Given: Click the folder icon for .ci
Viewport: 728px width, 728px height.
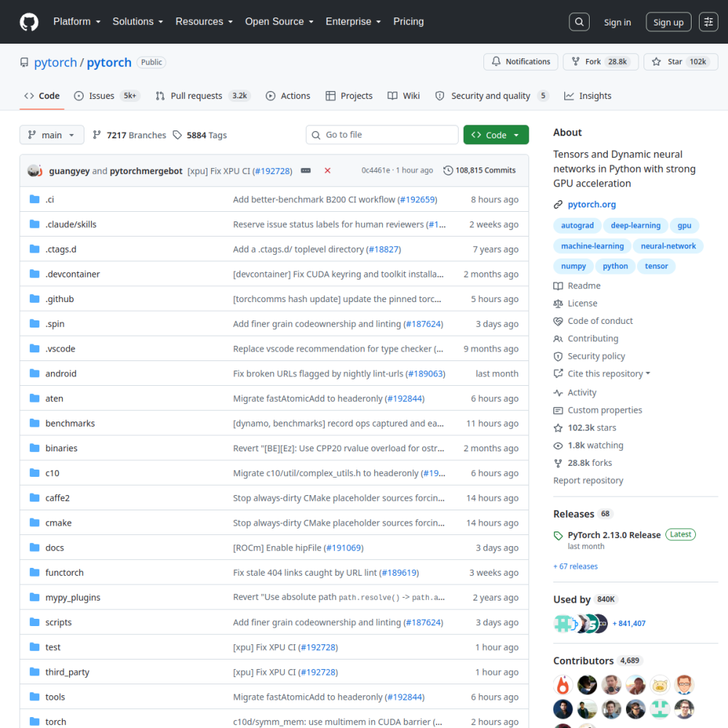Looking at the screenshot, I should tap(34, 199).
